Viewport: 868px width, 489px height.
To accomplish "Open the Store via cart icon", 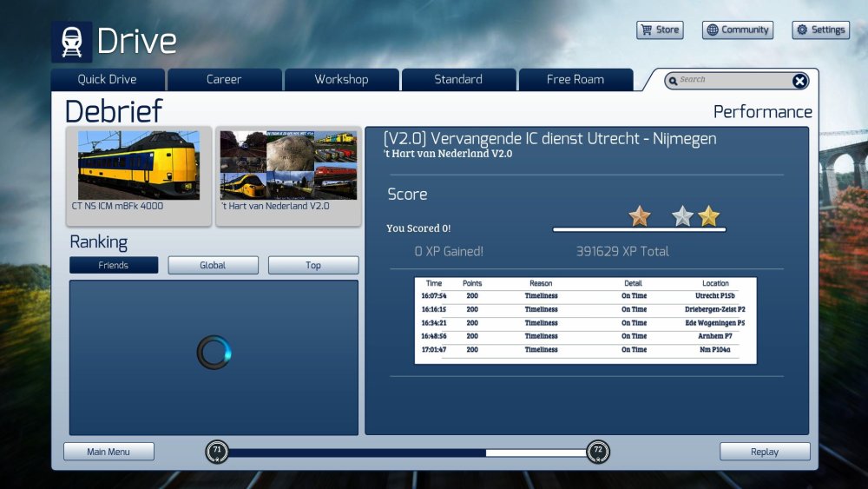I will tap(647, 30).
